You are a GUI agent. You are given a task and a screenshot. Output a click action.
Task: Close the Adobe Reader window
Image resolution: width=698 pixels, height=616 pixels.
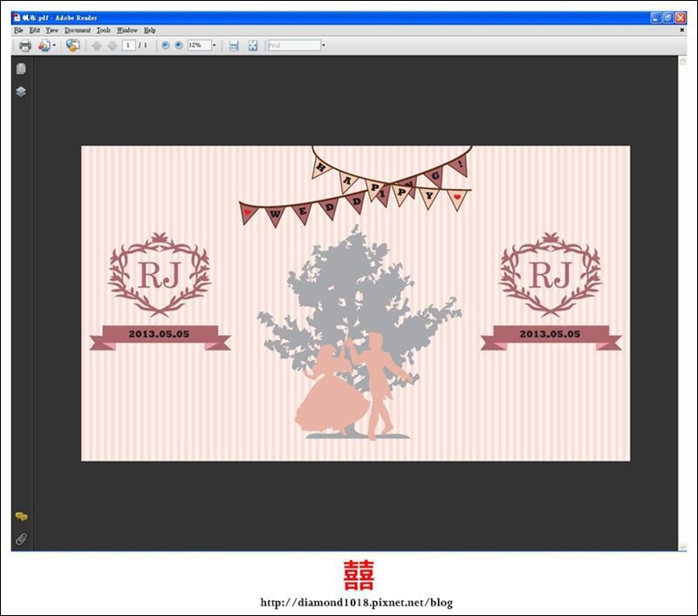(681, 17)
